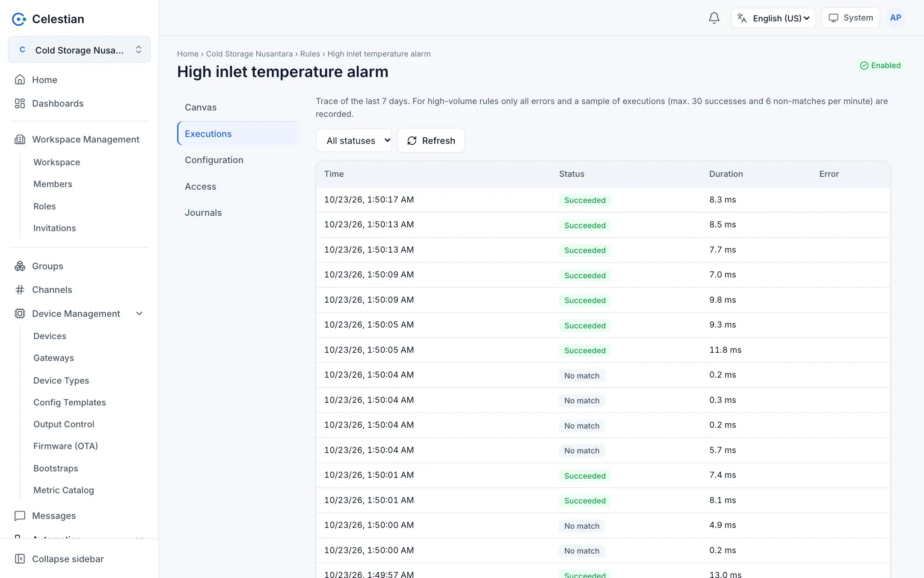The height and width of the screenshot is (578, 924).
Task: Click the Time column header
Action: click(x=334, y=174)
